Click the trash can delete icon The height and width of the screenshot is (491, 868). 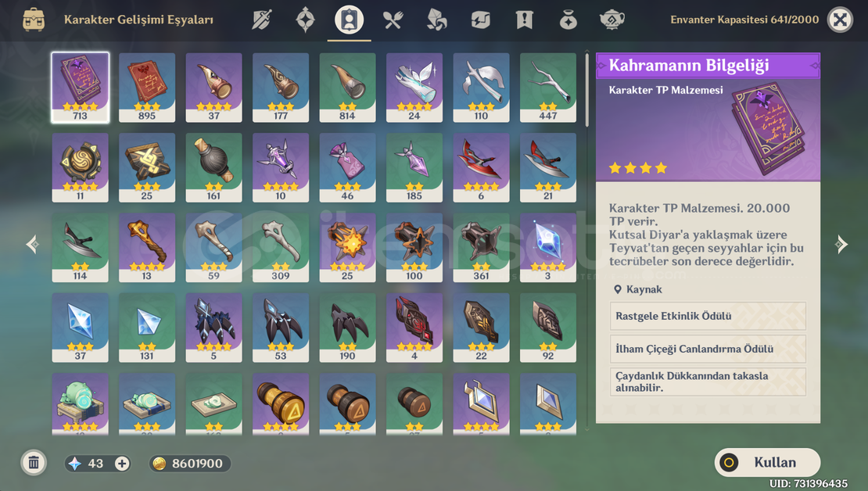[33, 463]
